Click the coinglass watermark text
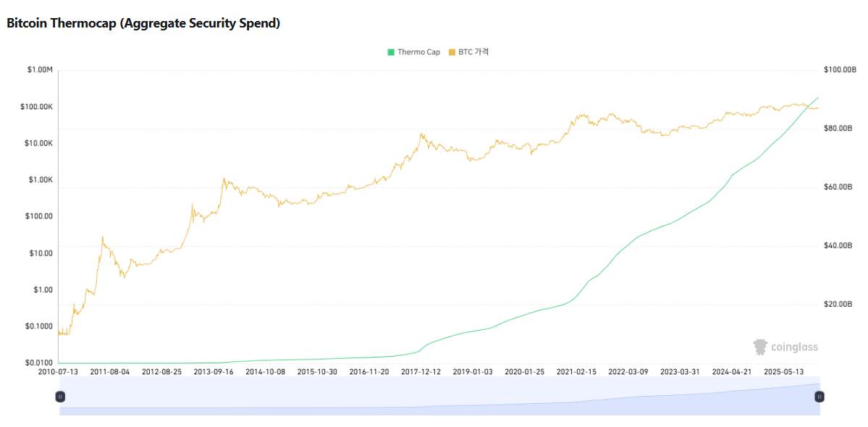 [x=794, y=347]
